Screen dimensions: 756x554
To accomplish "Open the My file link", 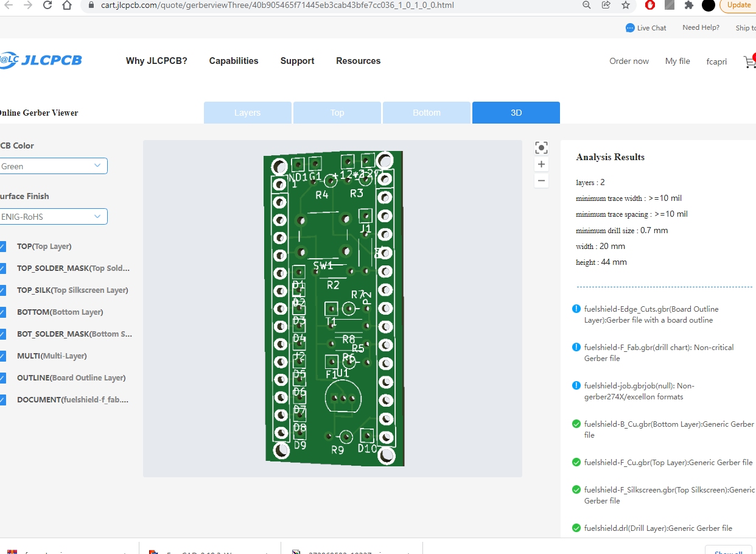I will click(x=677, y=61).
